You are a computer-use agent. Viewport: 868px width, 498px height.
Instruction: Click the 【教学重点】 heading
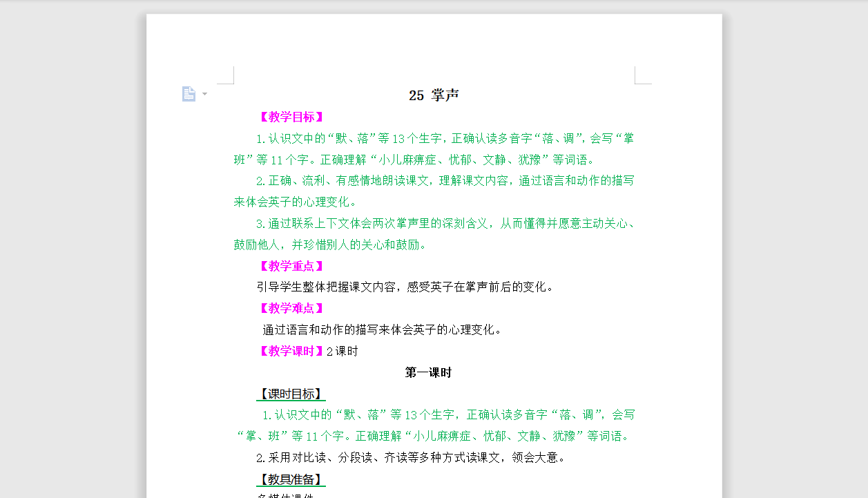(291, 265)
